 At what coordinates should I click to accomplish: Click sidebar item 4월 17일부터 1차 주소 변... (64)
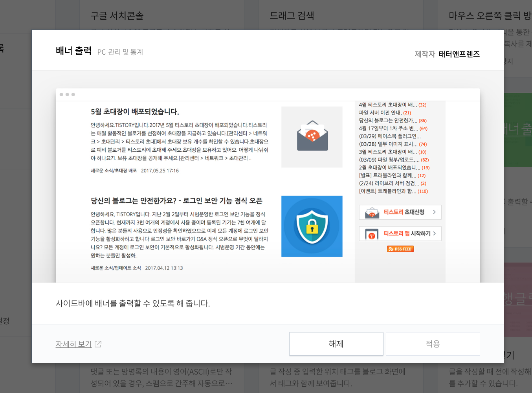click(393, 129)
